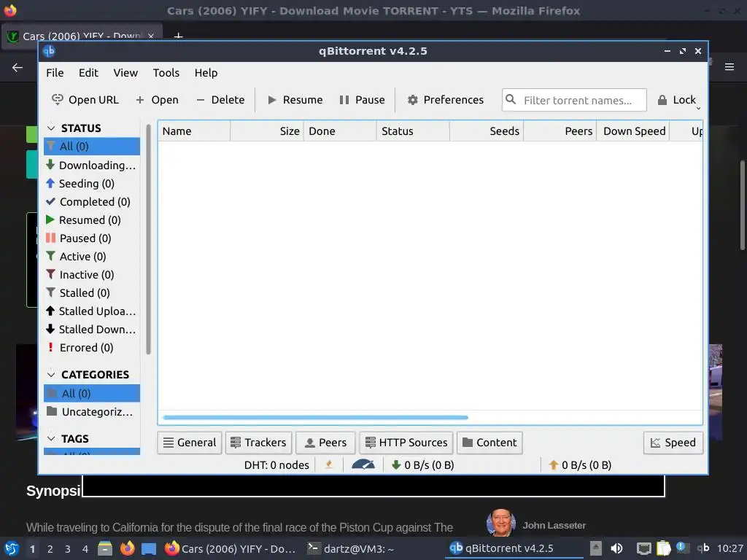This screenshot has height=560, width=747.
Task: Click Open URL toolbar button
Action: [x=85, y=100]
